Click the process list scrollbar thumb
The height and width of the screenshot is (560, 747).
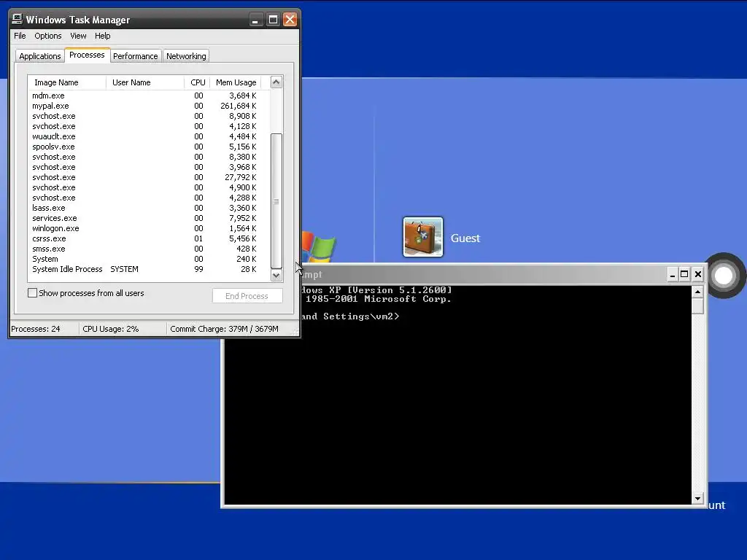276,201
